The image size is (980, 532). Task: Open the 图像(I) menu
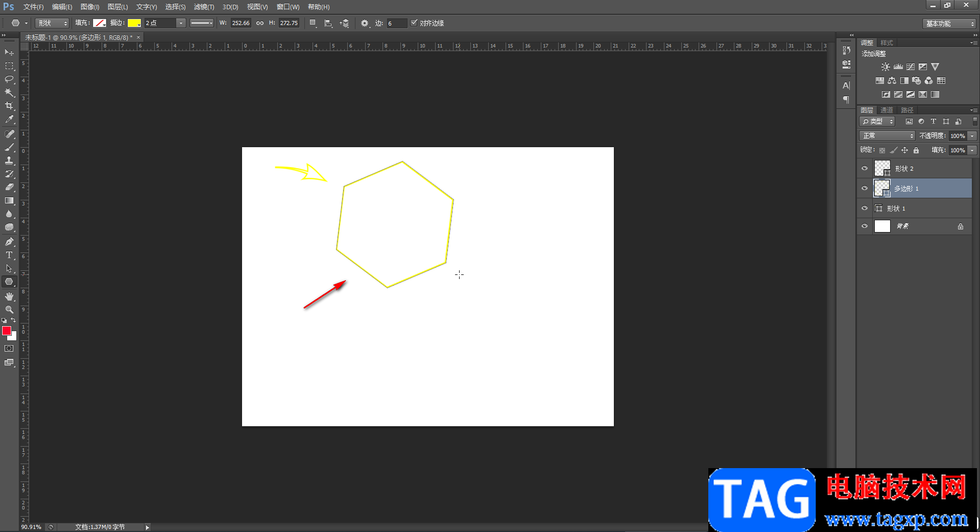[x=90, y=7]
